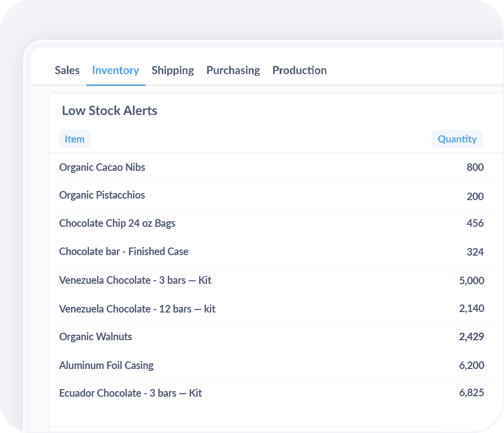Go to the Purchasing tab
Viewport: 504px width, 433px height.
[233, 71]
